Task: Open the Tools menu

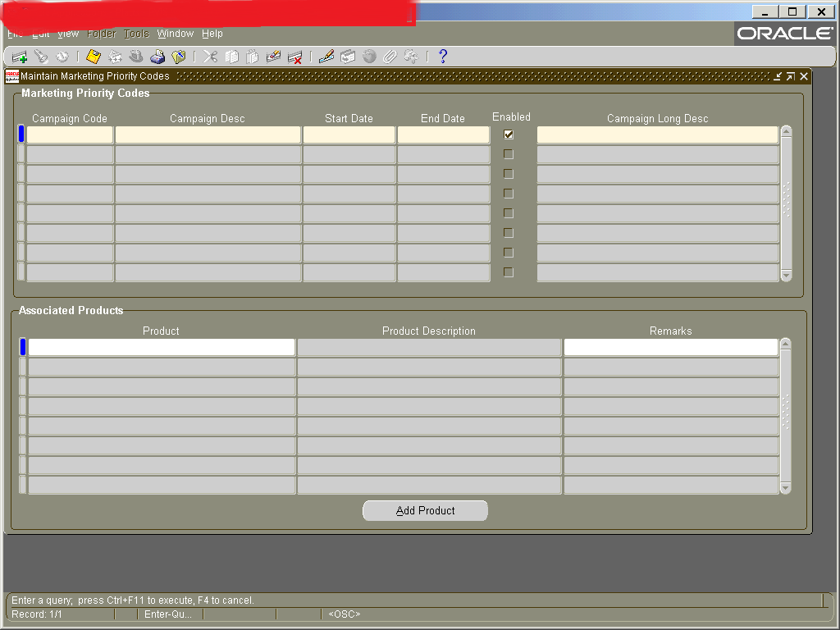Action: pyautogui.click(x=136, y=34)
